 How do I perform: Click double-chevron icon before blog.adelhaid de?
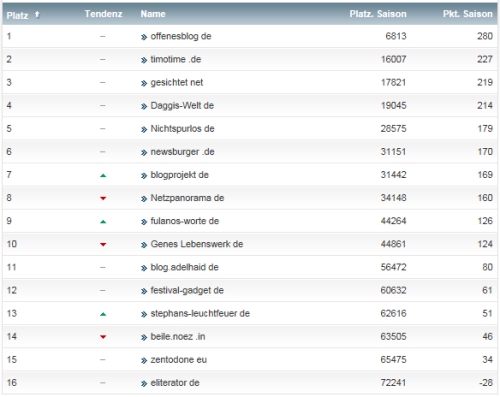144,268
